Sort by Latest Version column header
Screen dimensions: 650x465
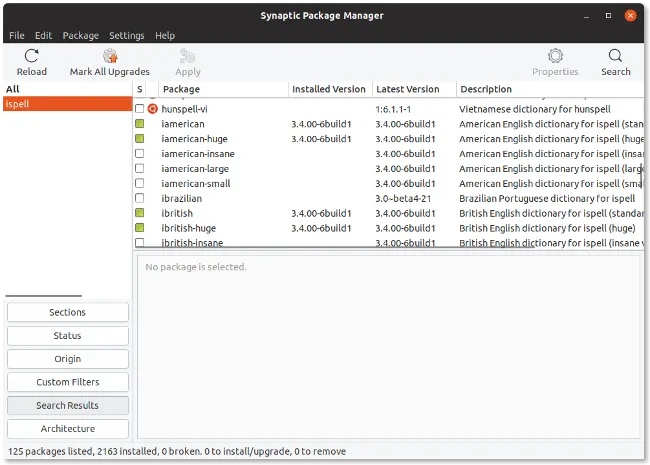(413, 89)
